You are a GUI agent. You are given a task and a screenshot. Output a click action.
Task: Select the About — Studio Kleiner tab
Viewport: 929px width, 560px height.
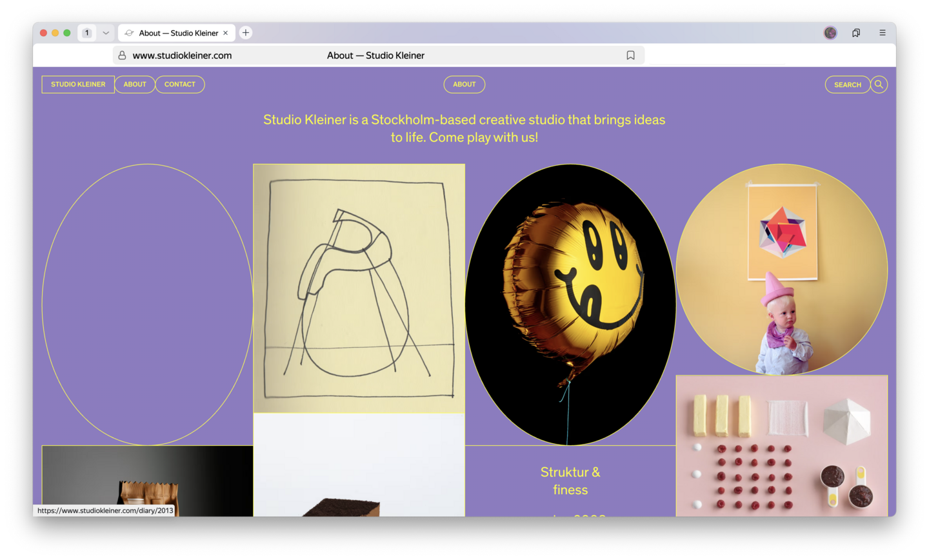point(177,33)
